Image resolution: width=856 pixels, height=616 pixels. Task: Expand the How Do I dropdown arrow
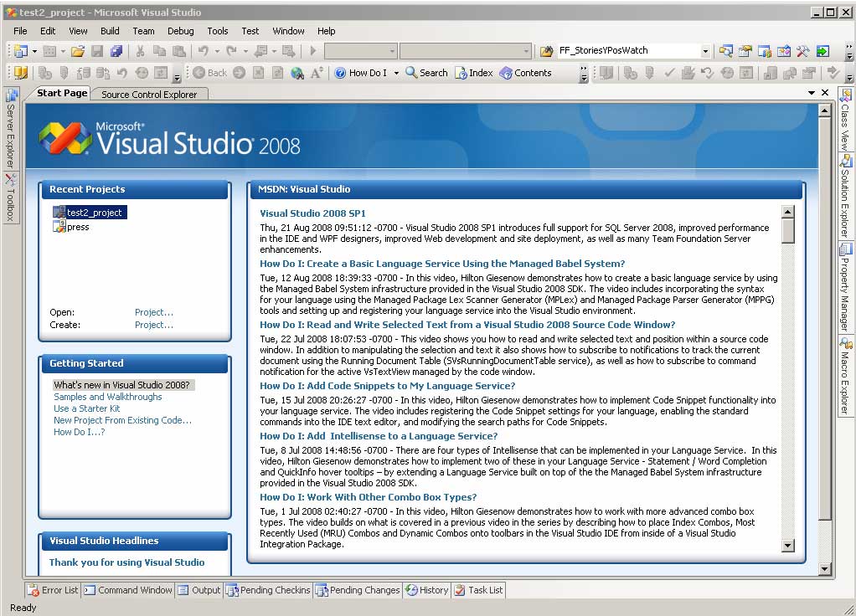pos(396,73)
